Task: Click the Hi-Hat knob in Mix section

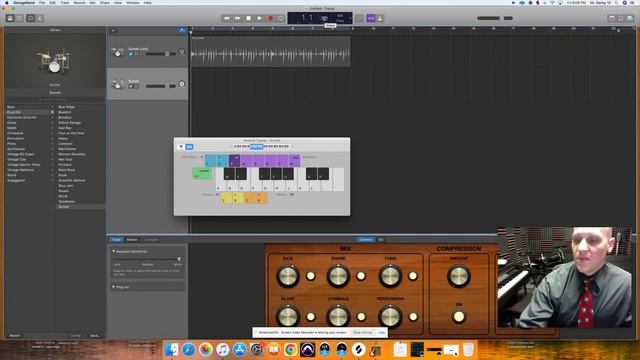Action: [x=288, y=316]
